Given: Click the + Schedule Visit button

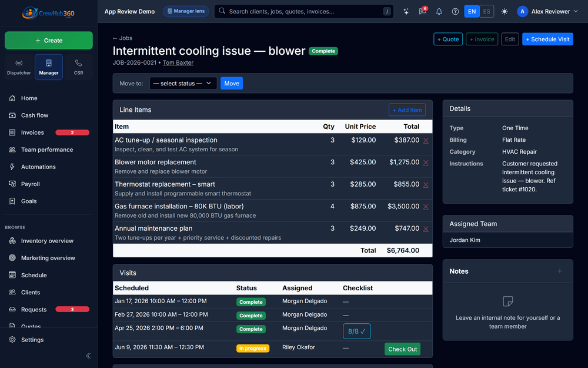Looking at the screenshot, I should point(547,39).
